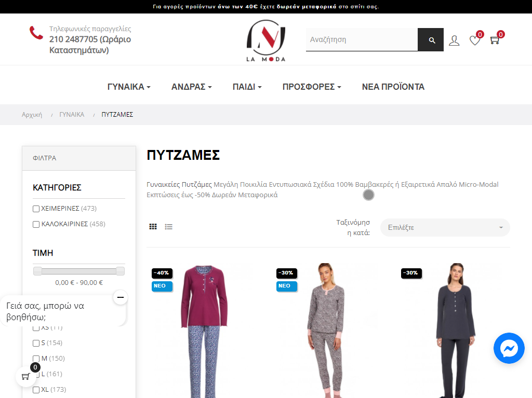Select size S filter checkbox

click(36, 343)
